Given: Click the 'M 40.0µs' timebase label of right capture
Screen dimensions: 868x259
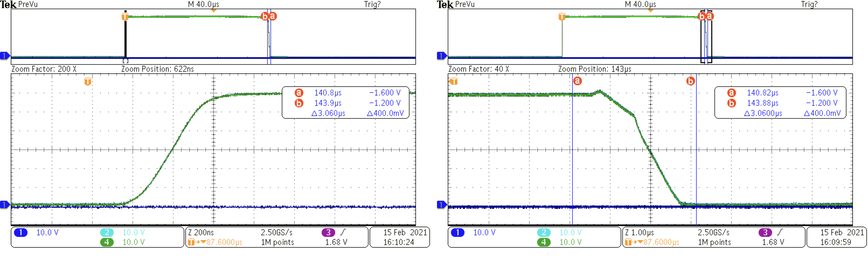Looking at the screenshot, I should [641, 4].
